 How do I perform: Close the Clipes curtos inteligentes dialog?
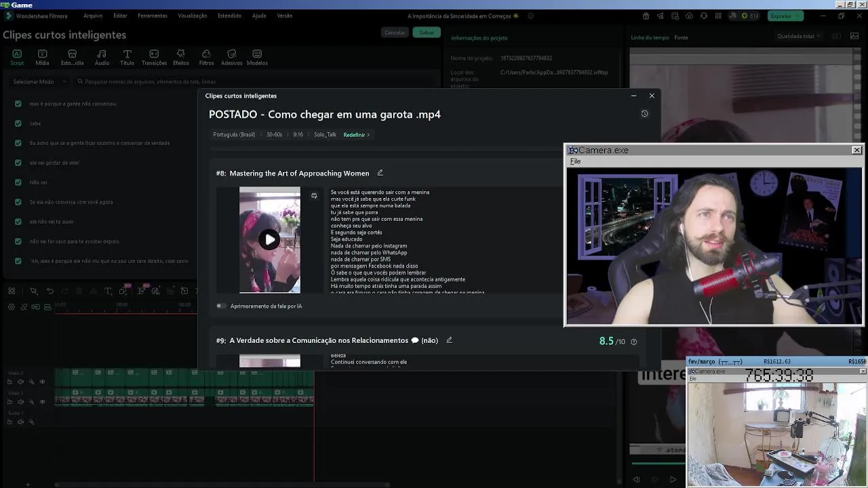[652, 96]
